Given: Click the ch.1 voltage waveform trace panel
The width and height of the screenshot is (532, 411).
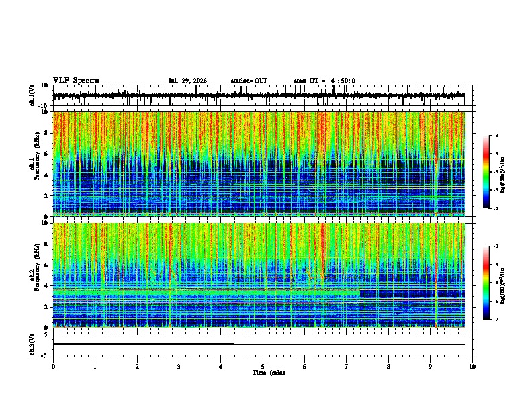Looking at the screenshot, I should [x=264, y=95].
